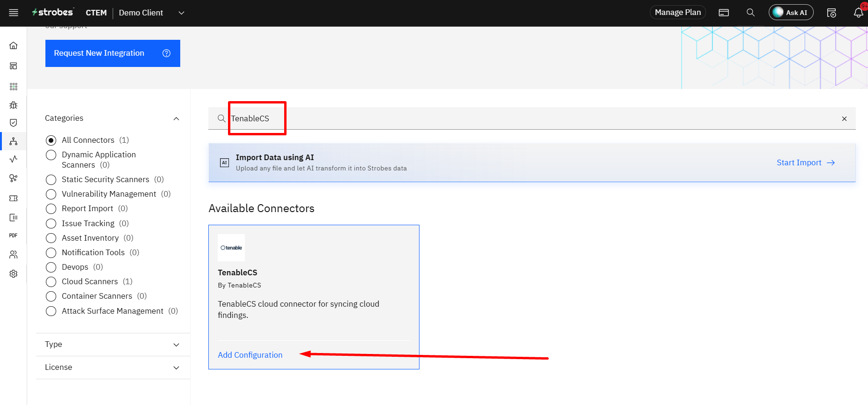The width and height of the screenshot is (868, 405).
Task: Open the integrations tree icon in the sidebar
Action: [x=14, y=141]
